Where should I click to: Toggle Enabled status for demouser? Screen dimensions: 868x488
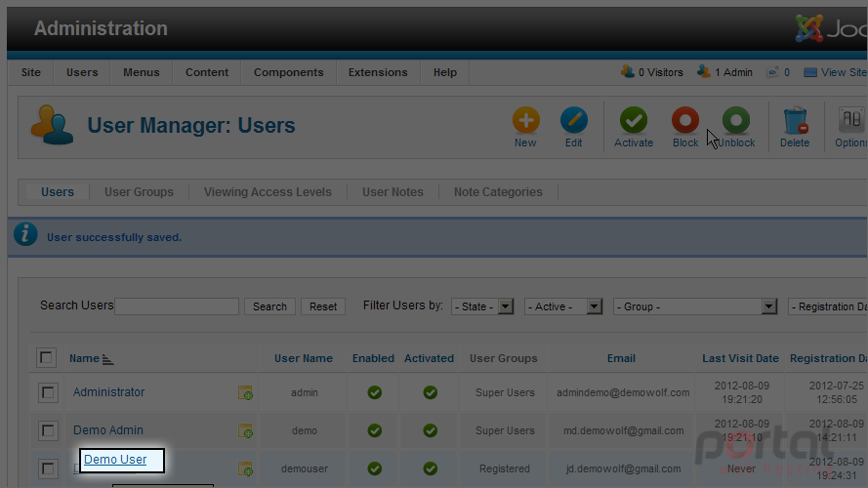(375, 468)
